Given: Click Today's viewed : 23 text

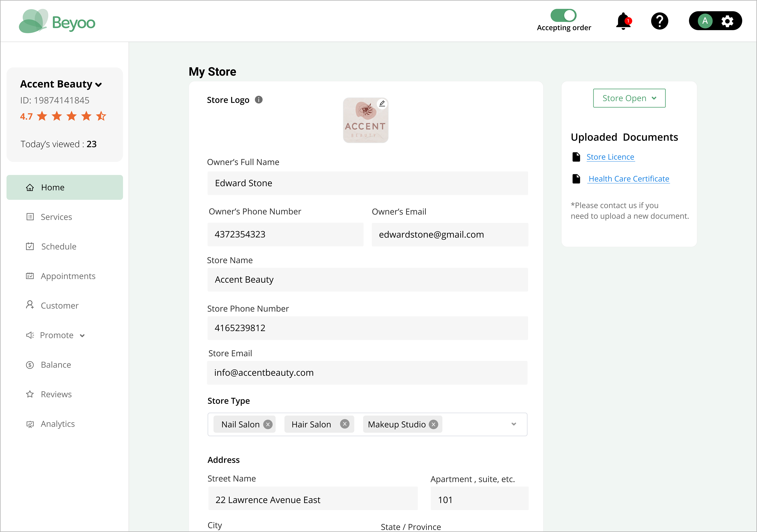Looking at the screenshot, I should click(58, 144).
